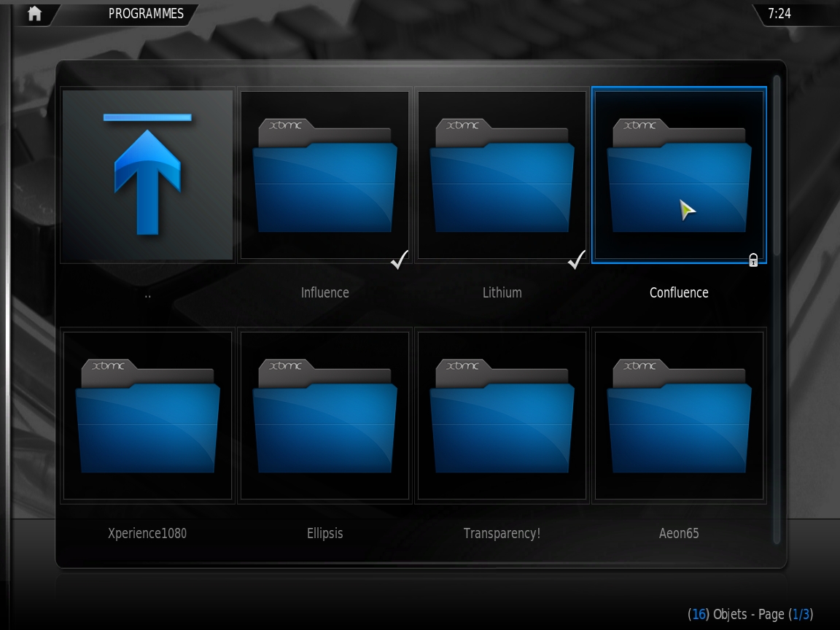This screenshot has width=840, height=630.
Task: Open the Confluence folder icon
Action: point(679,175)
